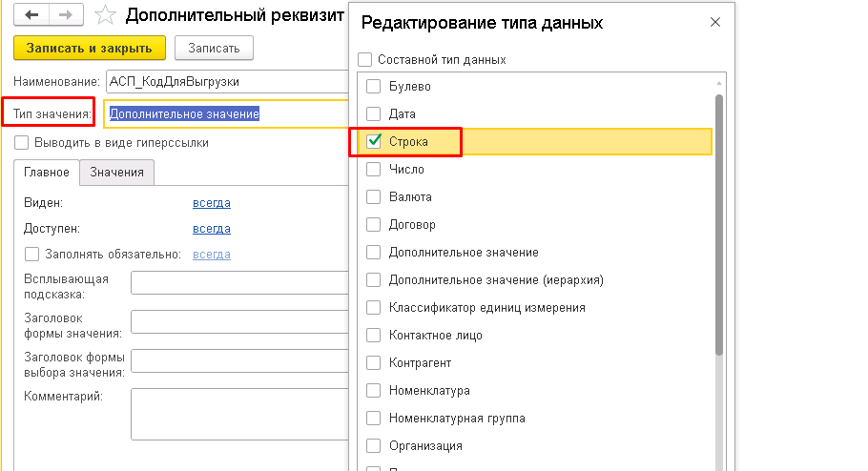868x471 pixels.
Task: Check the 'Контрагент' type checkbox
Action: (x=374, y=363)
